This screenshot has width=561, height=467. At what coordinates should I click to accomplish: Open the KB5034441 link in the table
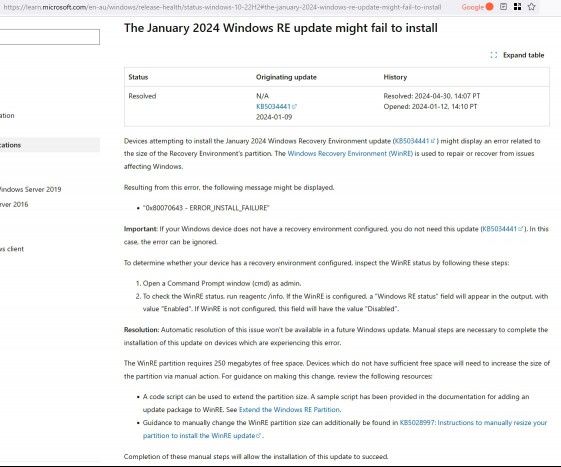276,107
